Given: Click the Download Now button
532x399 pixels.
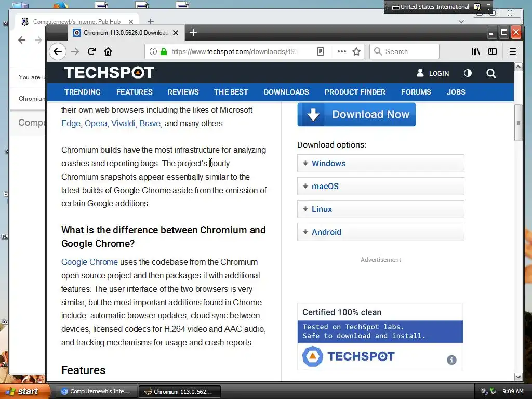Looking at the screenshot, I should (356, 114).
